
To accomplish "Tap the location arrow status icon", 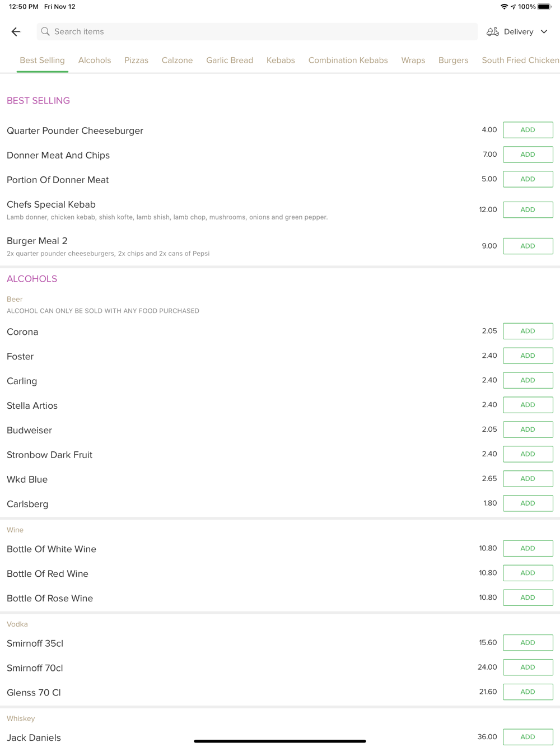I will pos(513,7).
